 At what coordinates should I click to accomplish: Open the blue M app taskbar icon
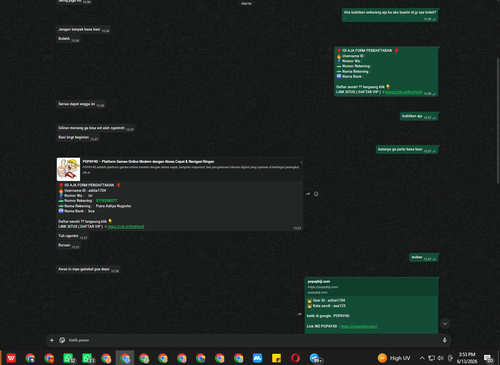point(257,358)
